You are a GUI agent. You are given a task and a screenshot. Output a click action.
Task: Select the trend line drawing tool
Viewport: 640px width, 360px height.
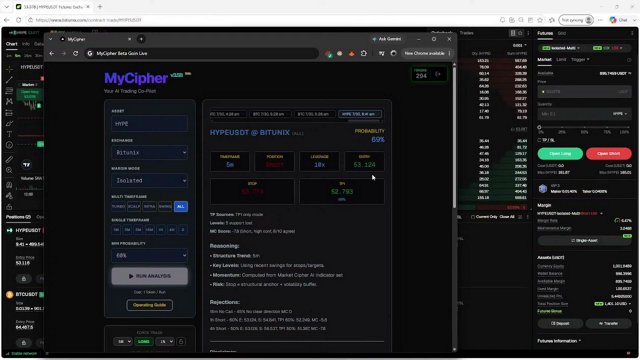(9, 80)
